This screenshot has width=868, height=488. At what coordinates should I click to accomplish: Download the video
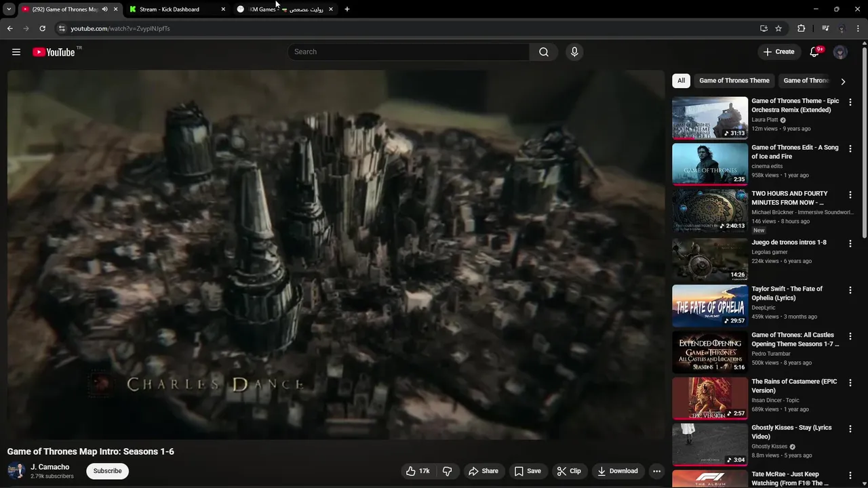[x=618, y=471]
